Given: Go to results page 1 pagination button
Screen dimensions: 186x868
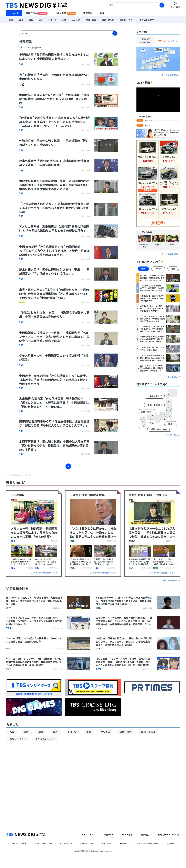Looking at the screenshot, I should [x=68, y=466].
